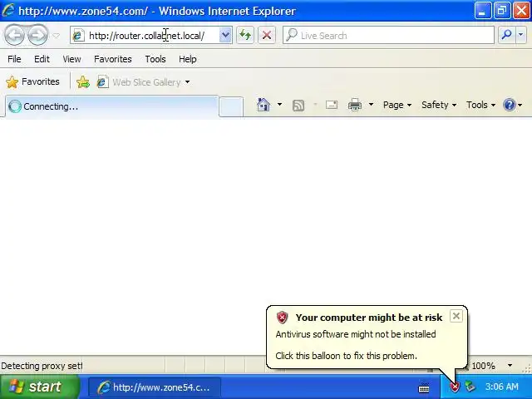This screenshot has height=399, width=532.
Task: Click the Refresh page icon
Action: pos(245,35)
